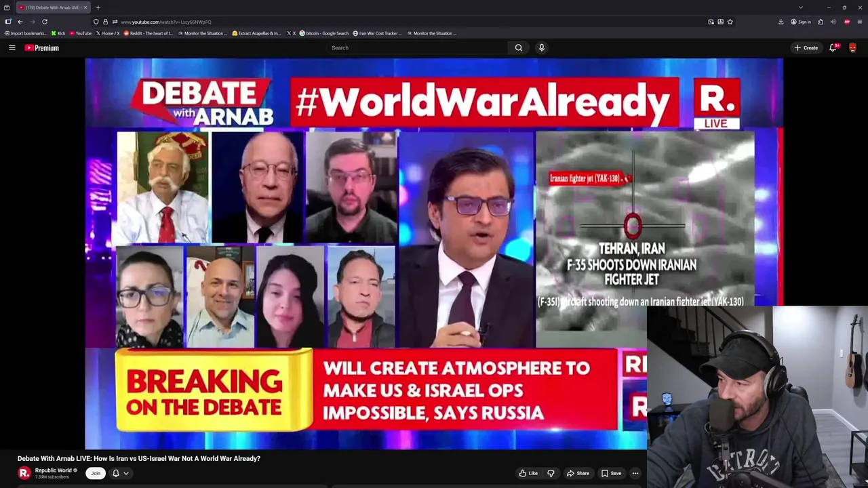Open the Create video menu
The width and height of the screenshot is (868, 488).
point(806,47)
